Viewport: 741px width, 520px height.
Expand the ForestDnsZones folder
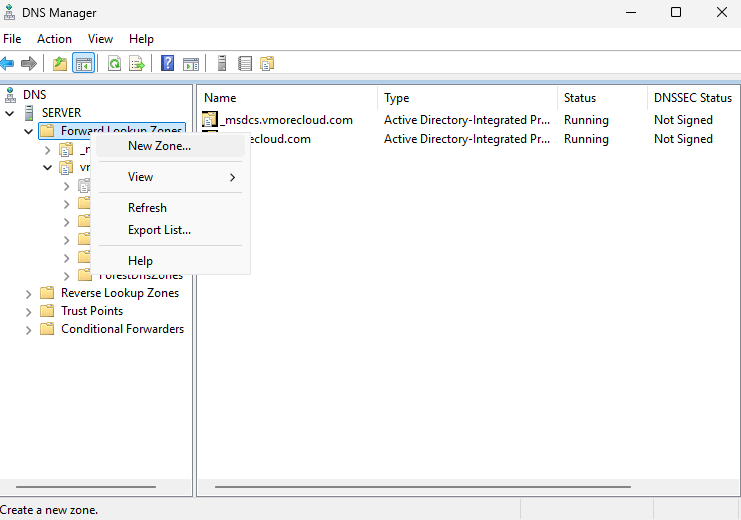tap(67, 276)
